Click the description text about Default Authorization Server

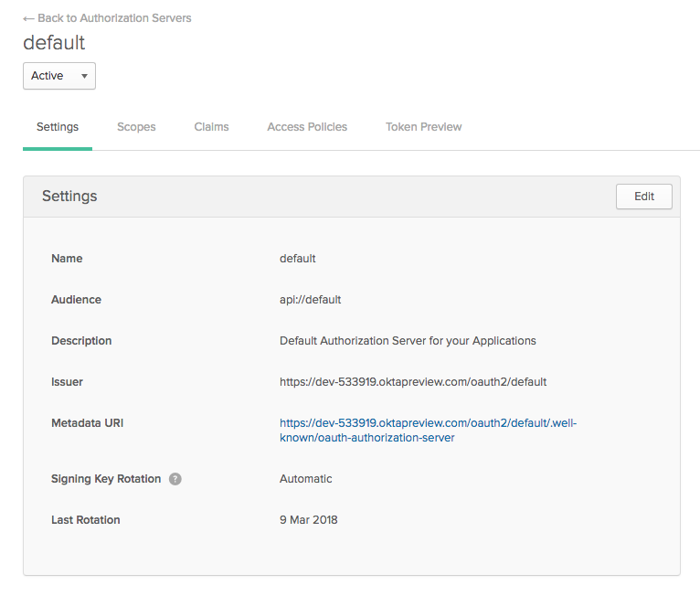pos(408,341)
